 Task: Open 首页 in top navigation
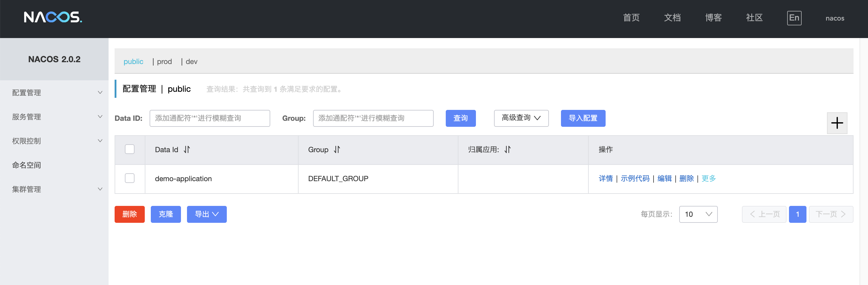(x=631, y=18)
